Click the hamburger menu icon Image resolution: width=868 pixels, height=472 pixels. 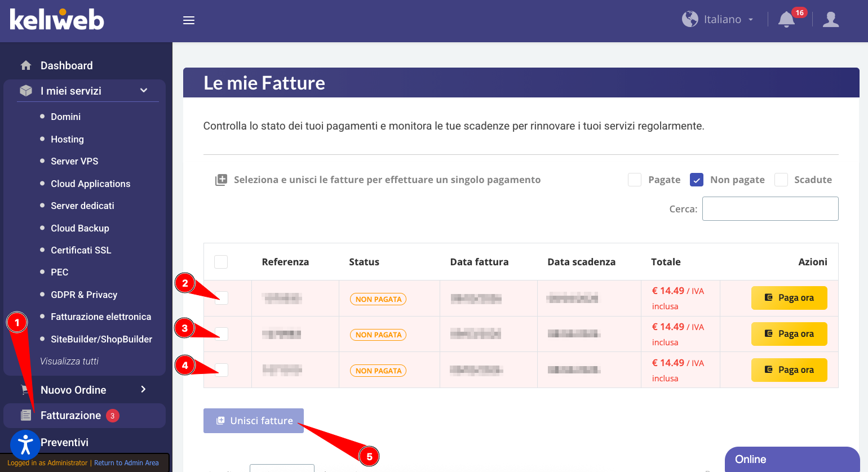[x=189, y=20]
